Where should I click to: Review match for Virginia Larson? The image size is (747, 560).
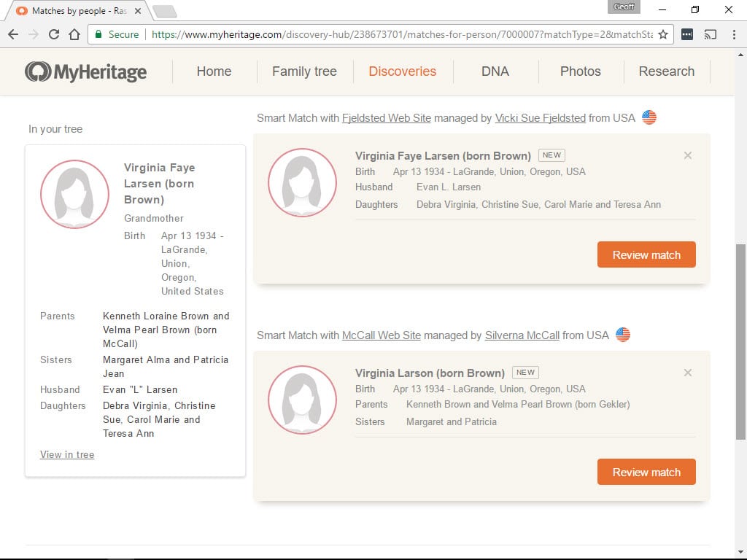click(x=646, y=472)
